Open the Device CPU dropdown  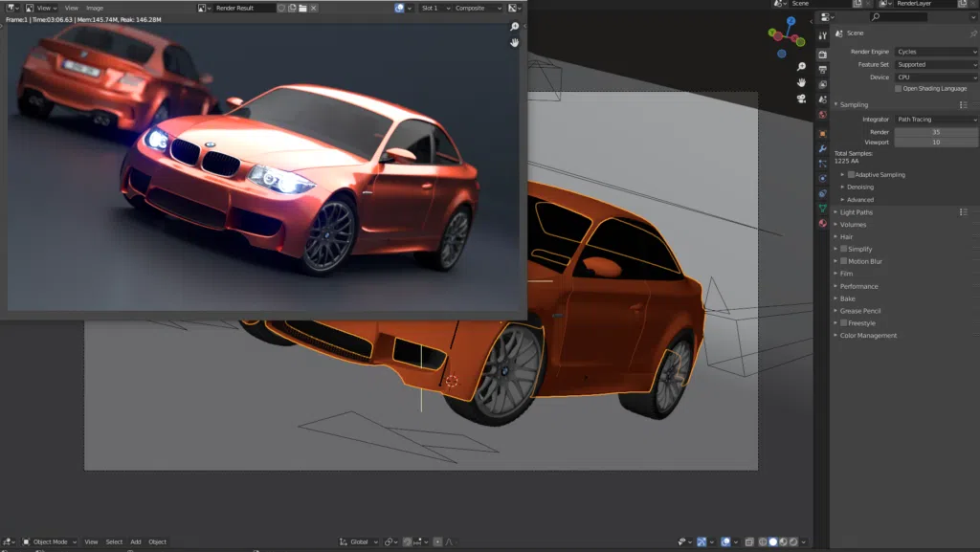pyautogui.click(x=935, y=77)
